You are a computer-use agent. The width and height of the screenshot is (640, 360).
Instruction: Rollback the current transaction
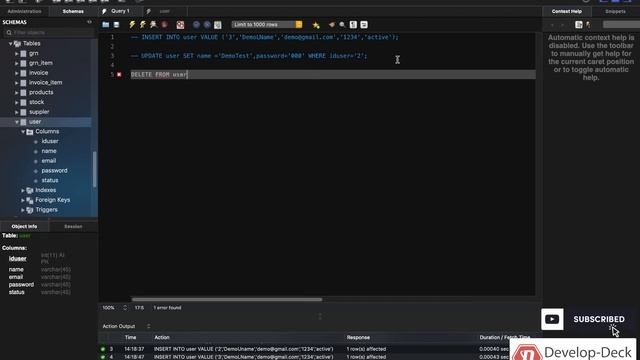point(207,25)
